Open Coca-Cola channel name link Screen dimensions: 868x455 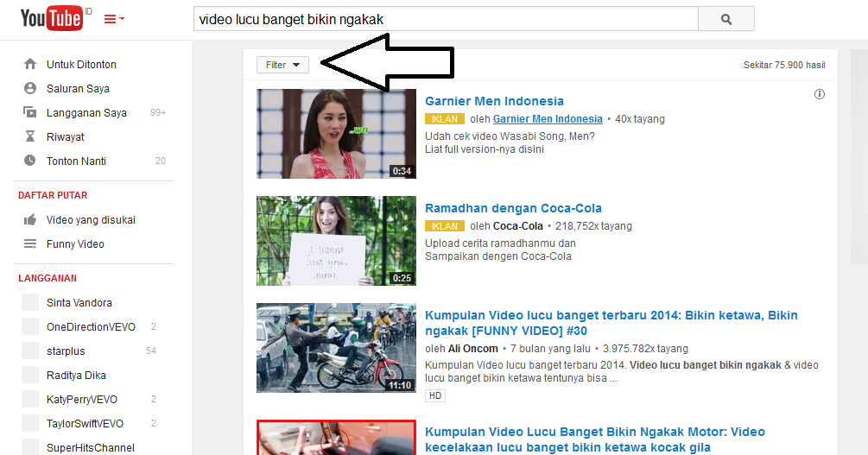[x=517, y=226]
